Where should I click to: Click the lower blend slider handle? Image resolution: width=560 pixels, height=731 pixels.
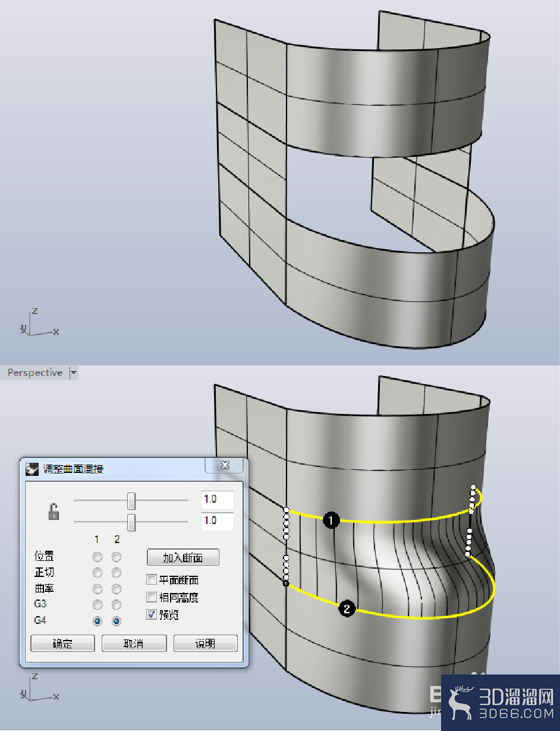[131, 522]
